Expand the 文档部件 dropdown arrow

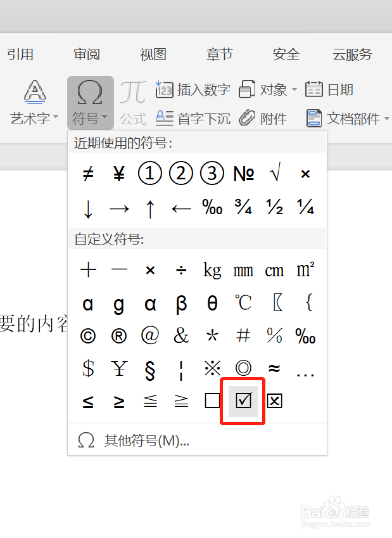(x=386, y=118)
